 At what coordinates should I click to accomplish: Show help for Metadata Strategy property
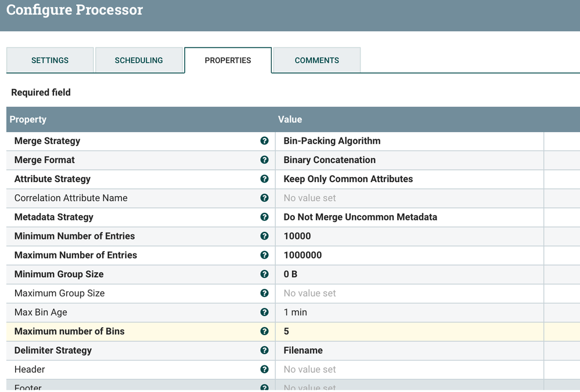click(x=265, y=217)
